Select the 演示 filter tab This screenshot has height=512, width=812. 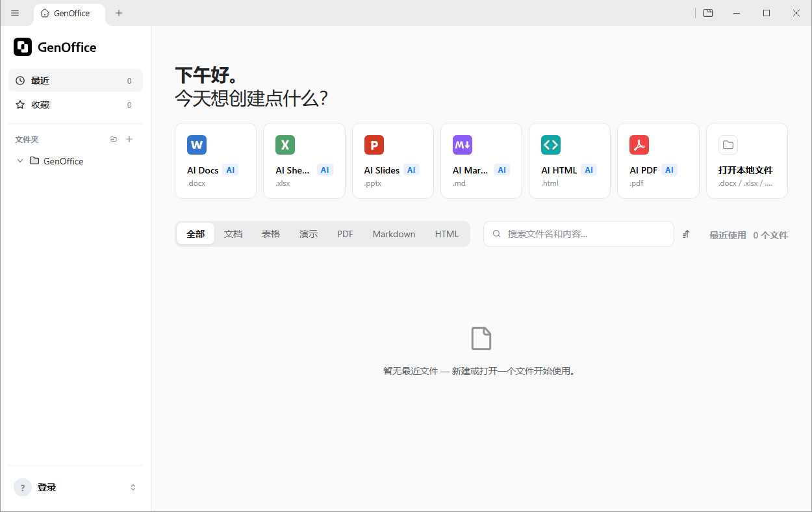tap(309, 234)
